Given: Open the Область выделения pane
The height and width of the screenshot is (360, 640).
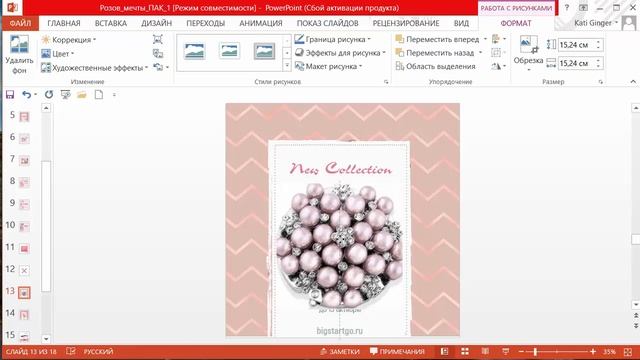Looking at the screenshot, I should click(x=436, y=66).
